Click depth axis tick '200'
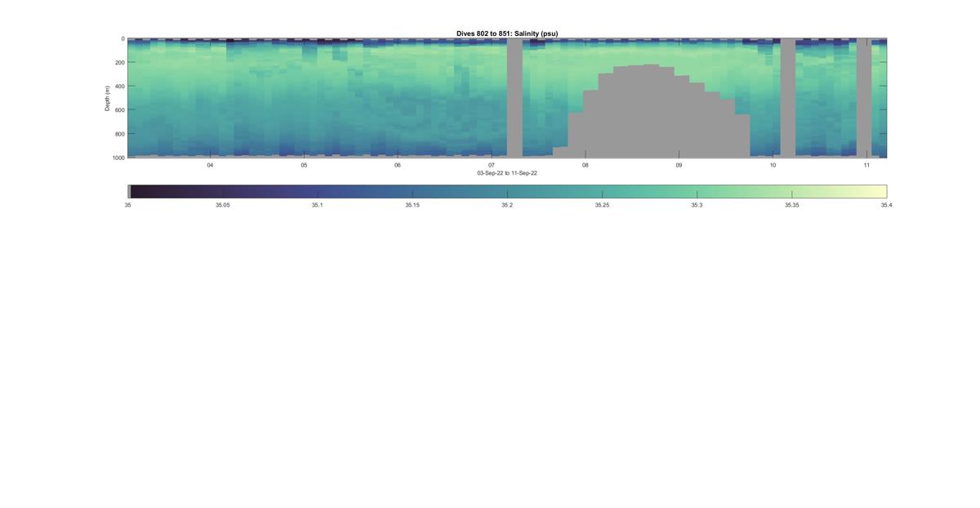The width and height of the screenshot is (980, 508). point(119,62)
